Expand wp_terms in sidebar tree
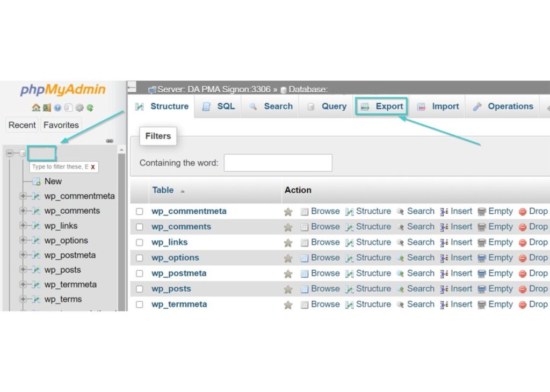 (x=23, y=299)
